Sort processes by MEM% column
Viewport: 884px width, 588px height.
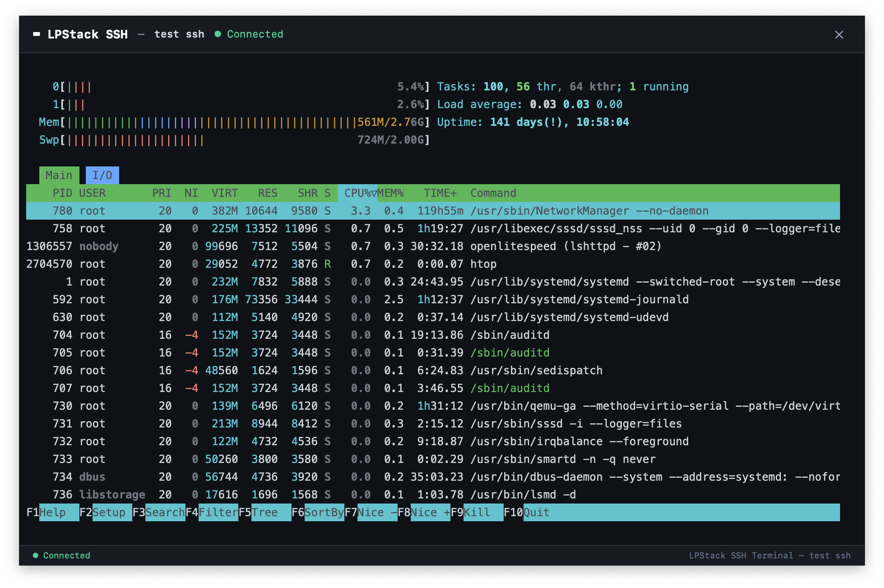(391, 193)
